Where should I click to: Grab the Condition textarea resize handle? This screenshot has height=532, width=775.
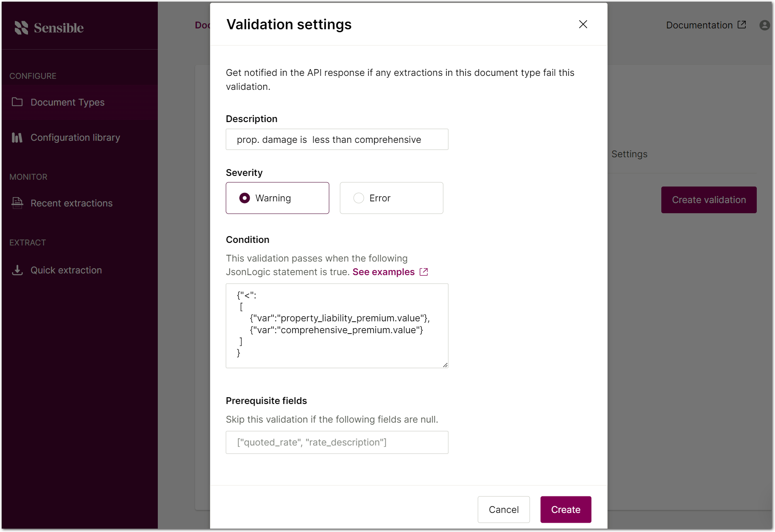coord(445,365)
